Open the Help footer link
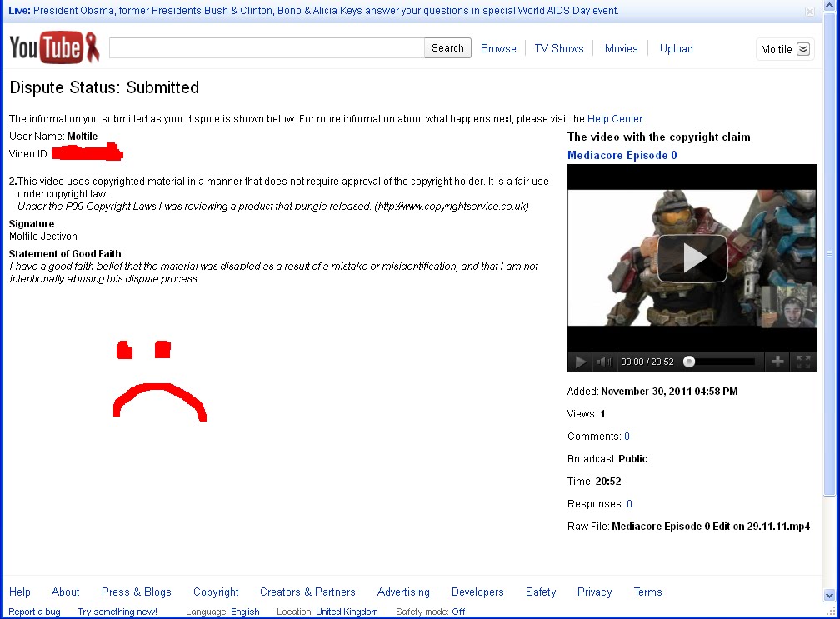The image size is (840, 619). [20, 592]
